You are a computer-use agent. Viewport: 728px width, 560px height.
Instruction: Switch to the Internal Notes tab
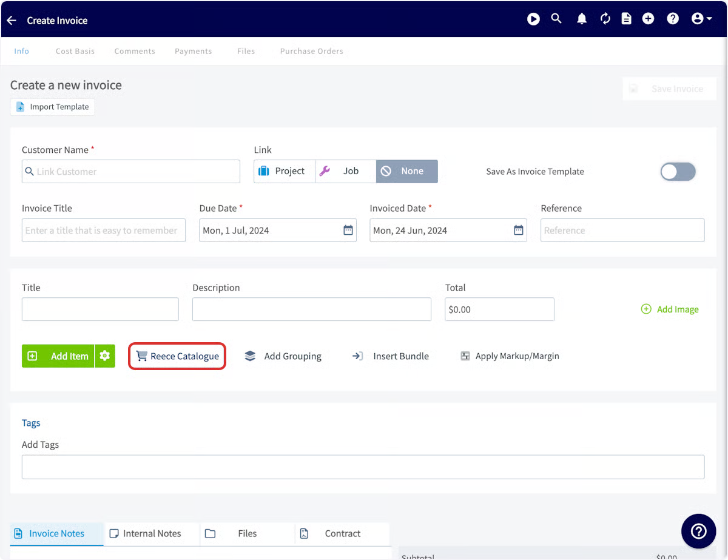click(x=152, y=534)
